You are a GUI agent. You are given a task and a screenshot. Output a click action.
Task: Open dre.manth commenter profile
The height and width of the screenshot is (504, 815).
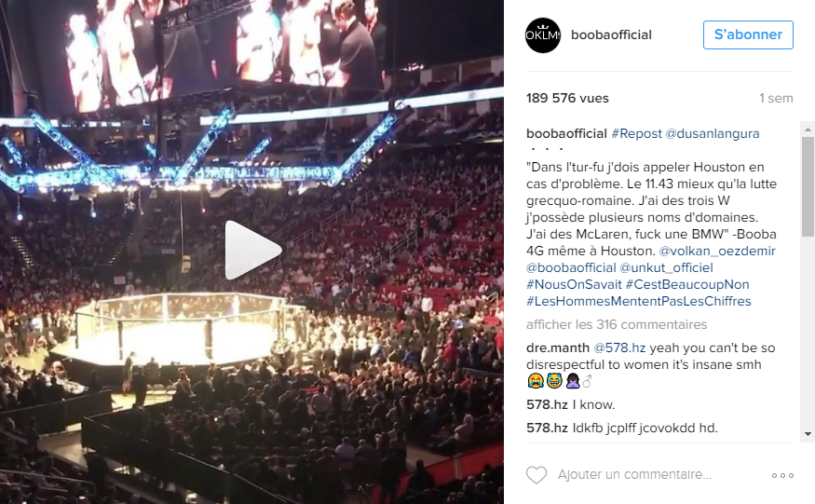pyautogui.click(x=557, y=348)
